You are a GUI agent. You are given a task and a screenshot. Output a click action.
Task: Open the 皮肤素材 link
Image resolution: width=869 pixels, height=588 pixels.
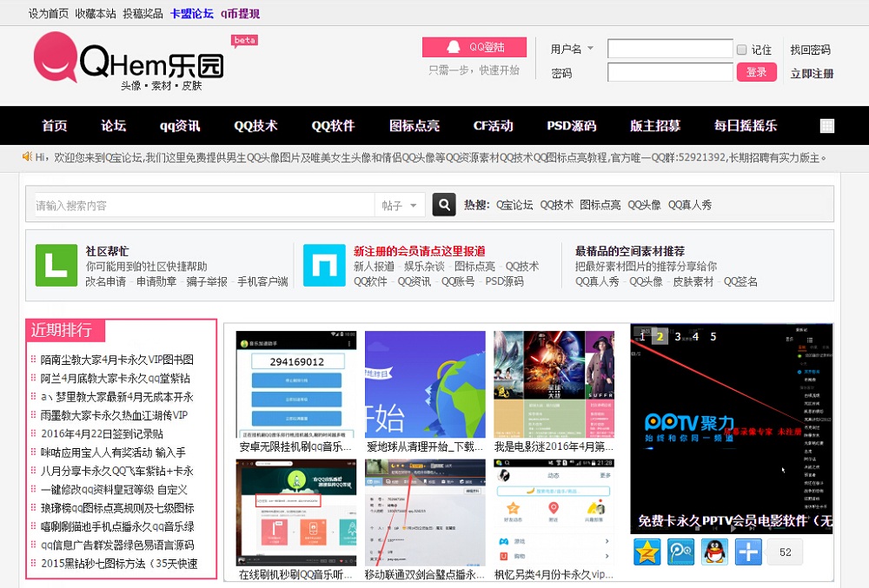click(x=693, y=281)
